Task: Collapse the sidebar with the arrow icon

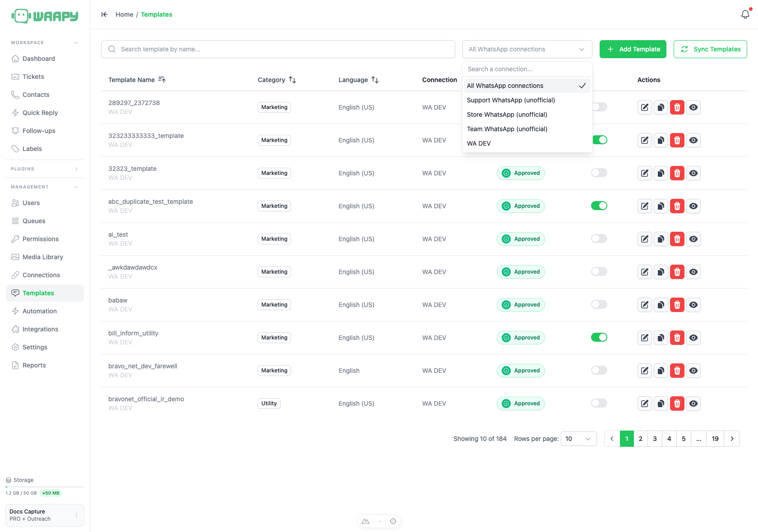Action: pyautogui.click(x=105, y=14)
